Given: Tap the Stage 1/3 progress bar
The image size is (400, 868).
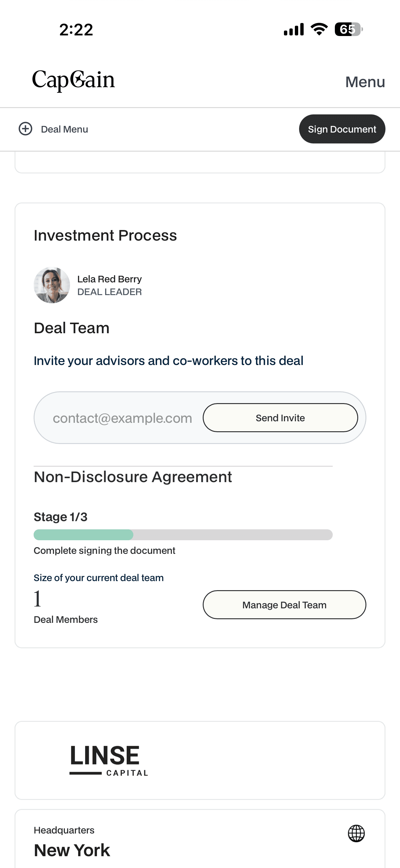Looking at the screenshot, I should (183, 535).
